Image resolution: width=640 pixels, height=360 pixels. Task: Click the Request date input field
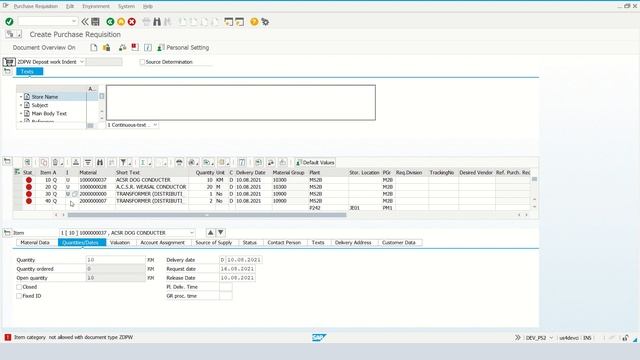(238, 269)
